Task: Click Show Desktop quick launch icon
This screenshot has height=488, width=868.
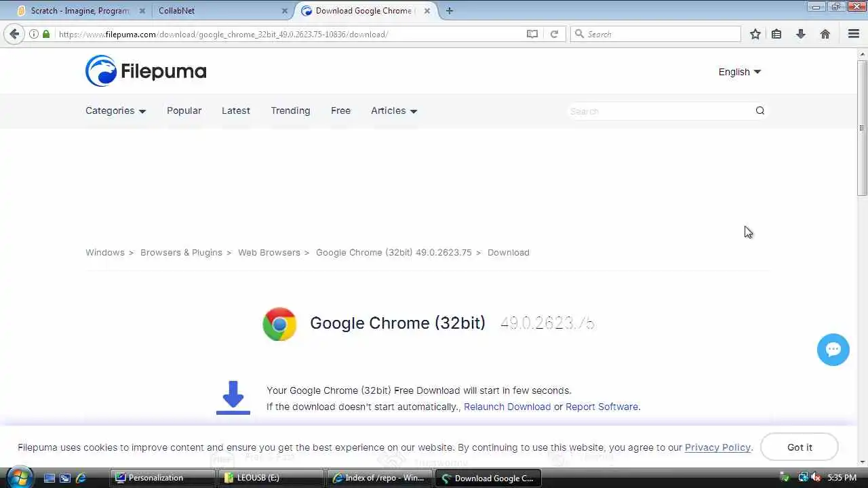Action: (50, 478)
